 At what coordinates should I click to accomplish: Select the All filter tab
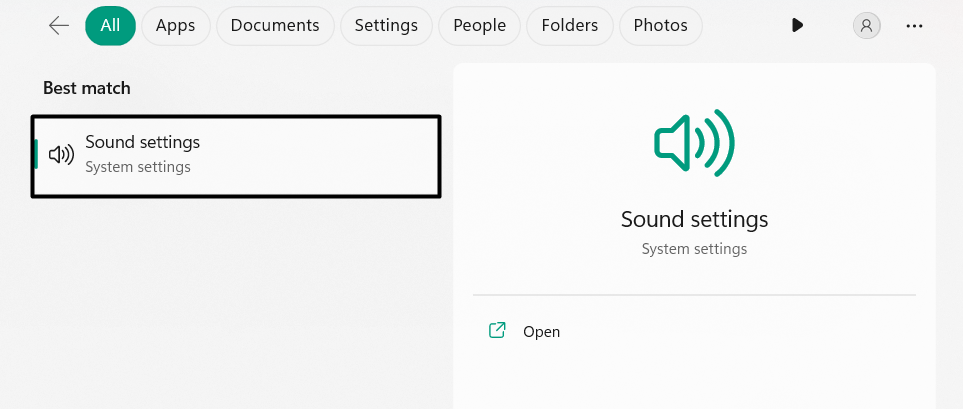110,26
